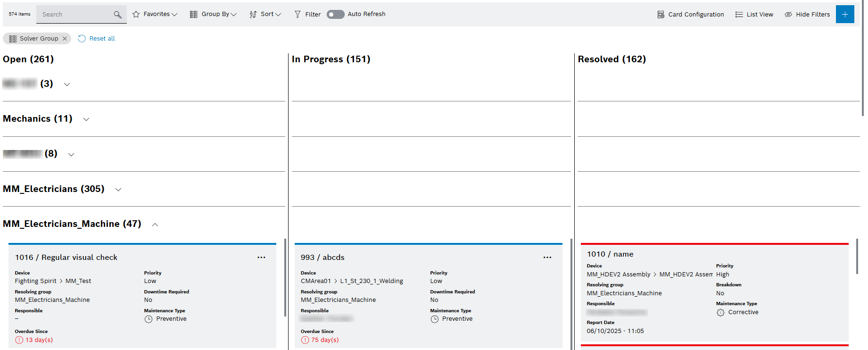Click overdue warning icon showing 13 days

coord(19,340)
